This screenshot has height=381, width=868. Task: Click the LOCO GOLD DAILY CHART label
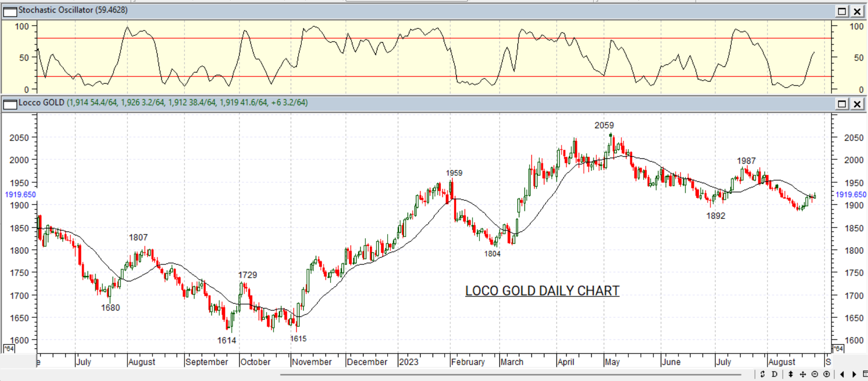click(x=542, y=291)
